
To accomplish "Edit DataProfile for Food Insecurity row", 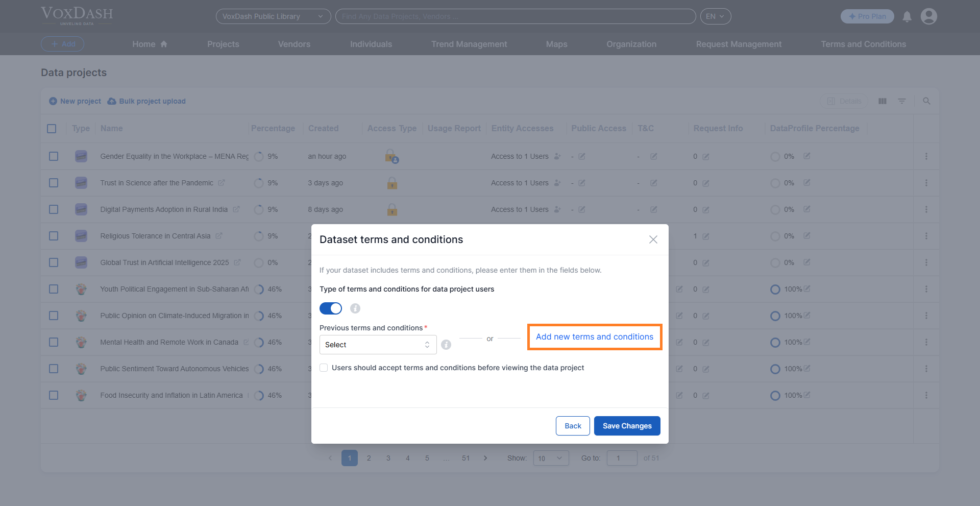I will (807, 395).
